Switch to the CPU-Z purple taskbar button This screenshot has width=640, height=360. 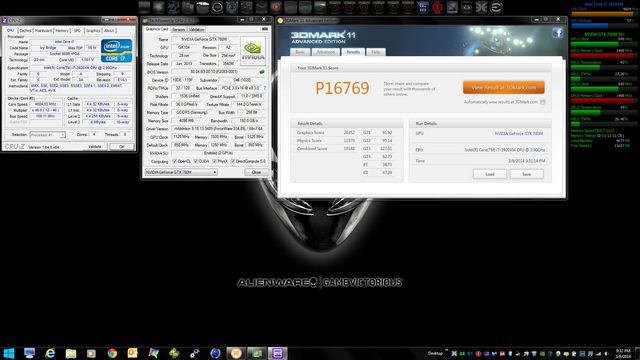click(278, 353)
